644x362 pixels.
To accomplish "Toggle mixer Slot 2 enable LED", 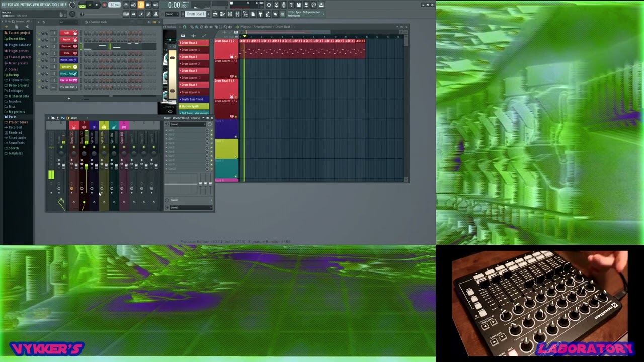I will tap(211, 134).
